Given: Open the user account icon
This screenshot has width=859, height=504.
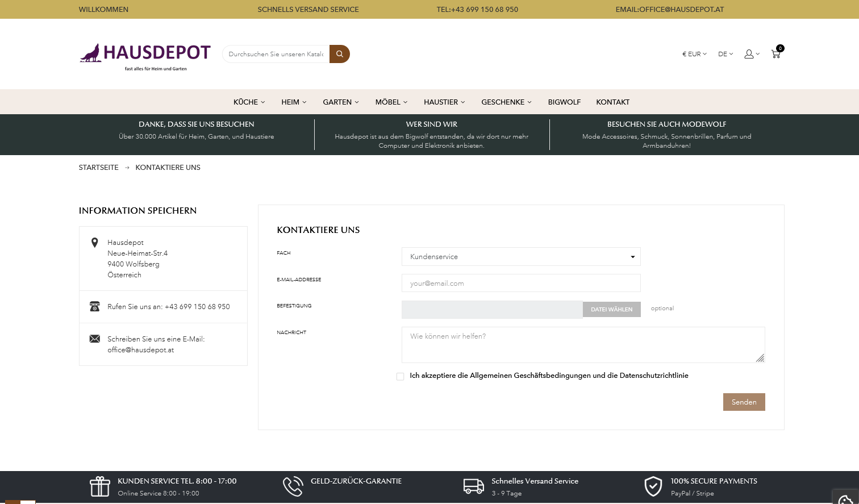Looking at the screenshot, I should [x=748, y=53].
